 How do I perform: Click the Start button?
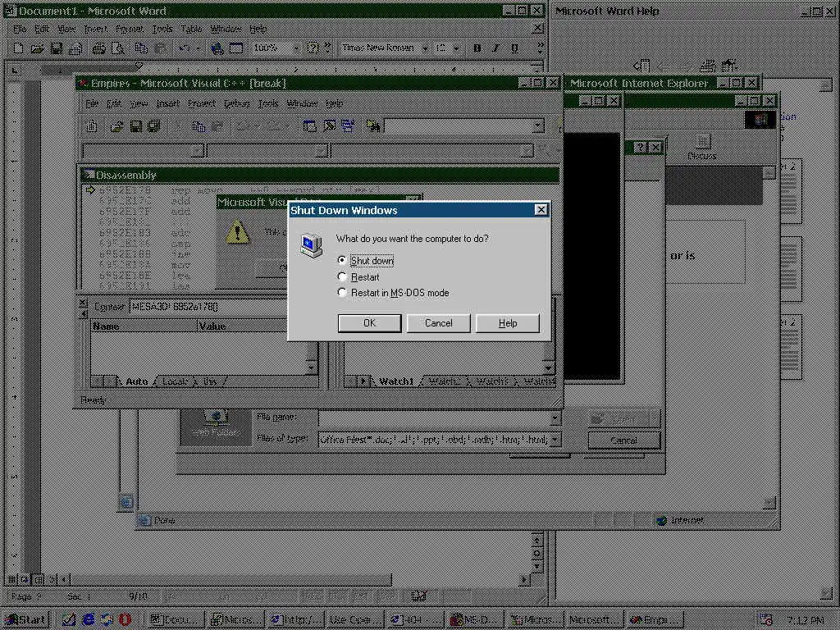point(25,620)
